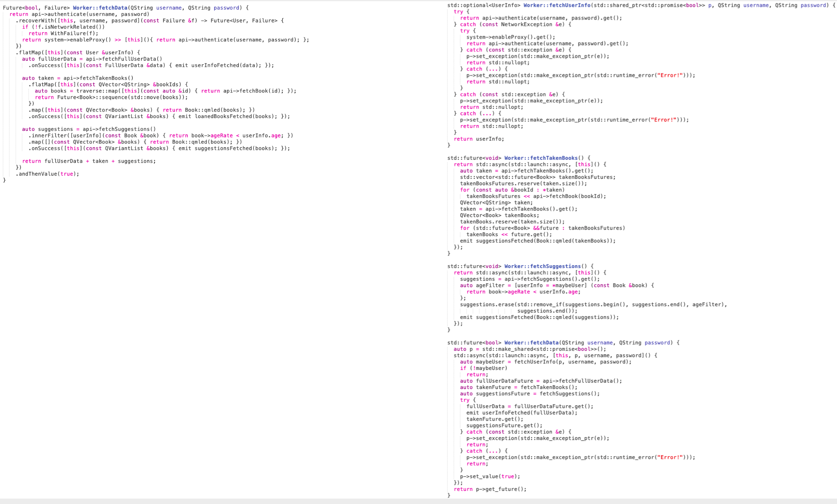The height and width of the screenshot is (504, 837).
Task: Click the 'QVector<Book> takenBooks;' declaration
Action: pyautogui.click(x=499, y=216)
